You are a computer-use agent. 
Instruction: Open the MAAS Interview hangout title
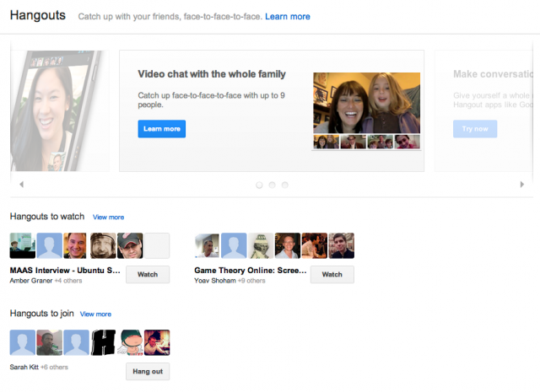[66, 271]
